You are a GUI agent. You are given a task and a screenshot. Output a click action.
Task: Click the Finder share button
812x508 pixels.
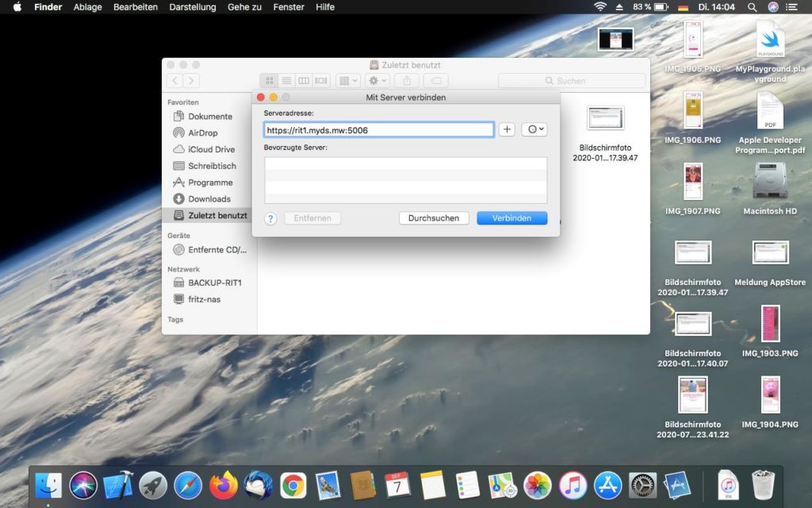[x=407, y=81]
